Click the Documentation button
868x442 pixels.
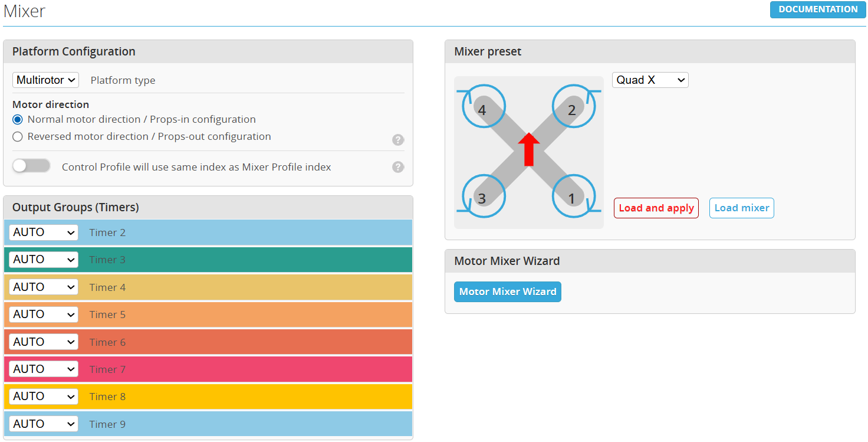tap(818, 9)
